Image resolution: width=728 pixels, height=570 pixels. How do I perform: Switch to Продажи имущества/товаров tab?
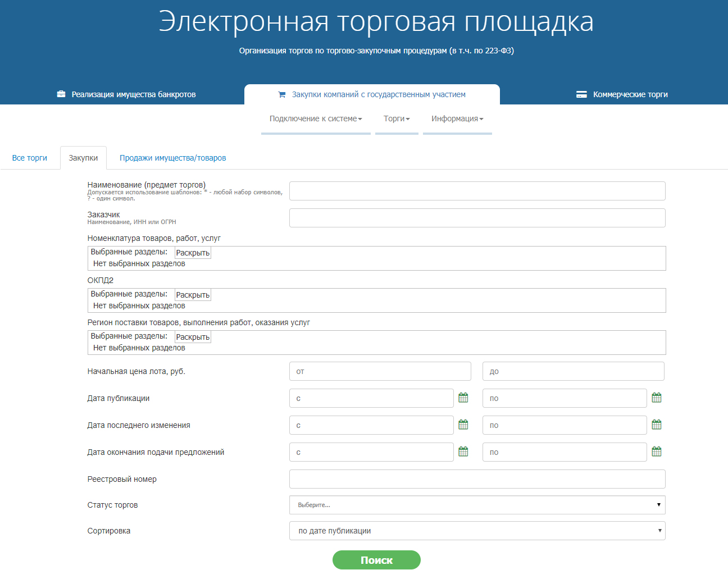click(x=173, y=158)
